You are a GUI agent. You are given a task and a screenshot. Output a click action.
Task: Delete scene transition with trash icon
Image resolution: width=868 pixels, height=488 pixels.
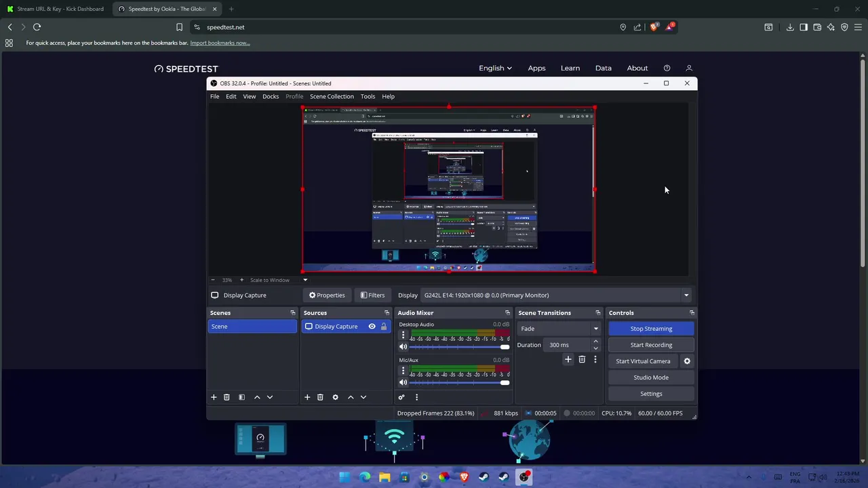tap(582, 360)
